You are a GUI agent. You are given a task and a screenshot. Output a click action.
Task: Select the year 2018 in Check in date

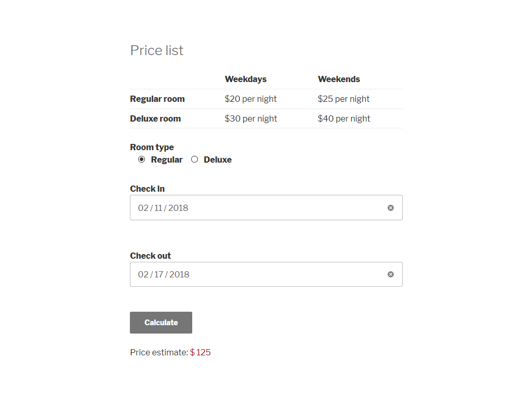coord(178,208)
